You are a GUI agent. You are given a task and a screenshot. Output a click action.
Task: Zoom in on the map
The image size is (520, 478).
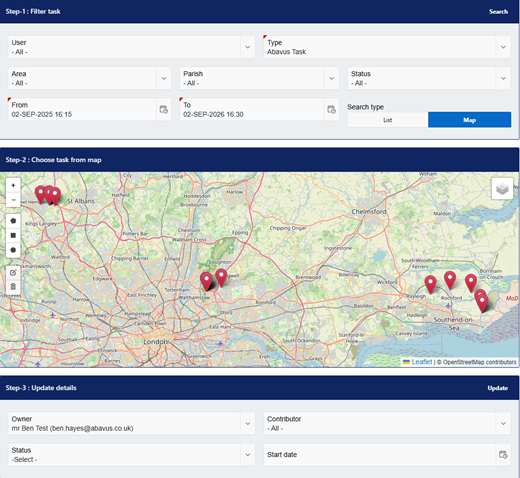tap(13, 185)
